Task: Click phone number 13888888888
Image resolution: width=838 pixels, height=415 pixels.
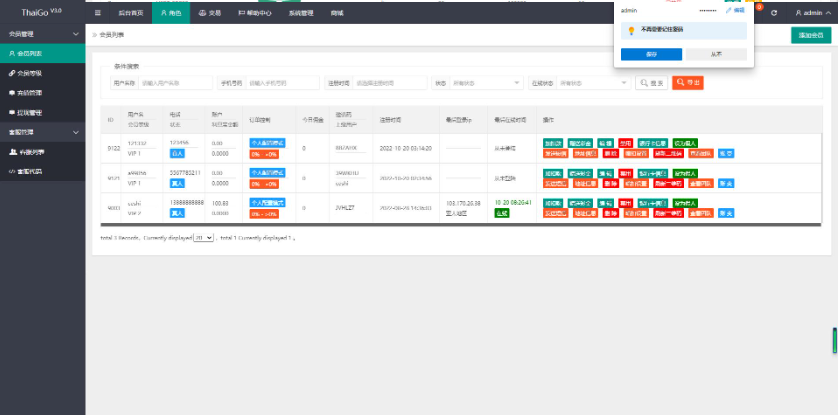Action: (x=187, y=203)
